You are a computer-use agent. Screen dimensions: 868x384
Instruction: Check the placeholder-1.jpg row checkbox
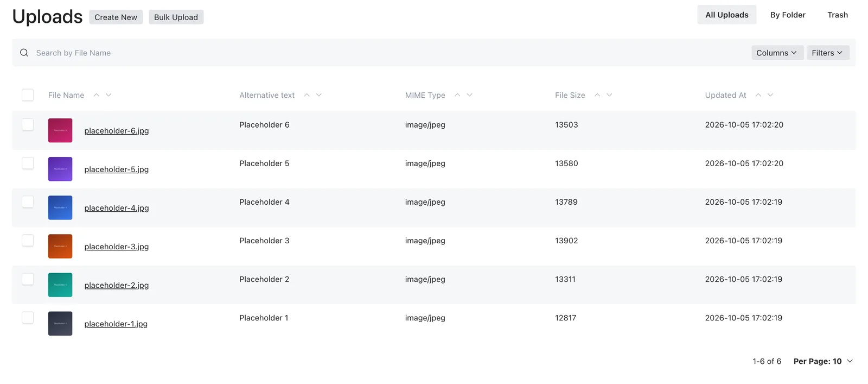(28, 317)
